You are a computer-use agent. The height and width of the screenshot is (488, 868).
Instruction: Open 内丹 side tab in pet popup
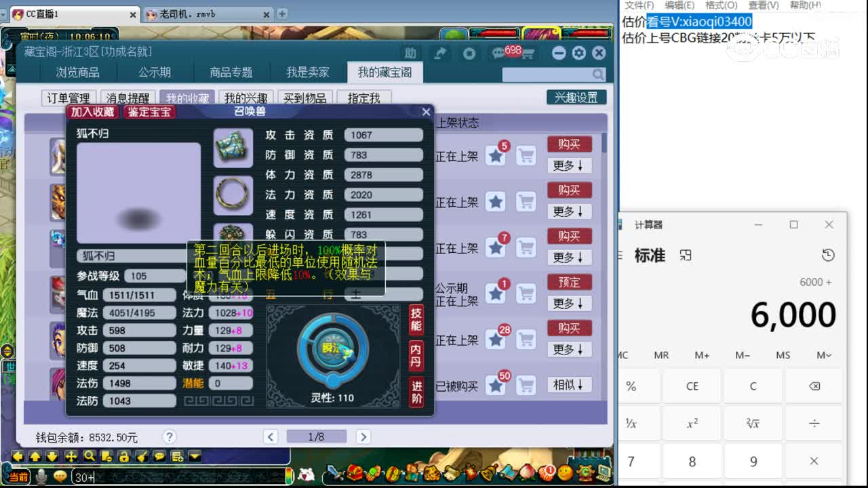coord(416,355)
